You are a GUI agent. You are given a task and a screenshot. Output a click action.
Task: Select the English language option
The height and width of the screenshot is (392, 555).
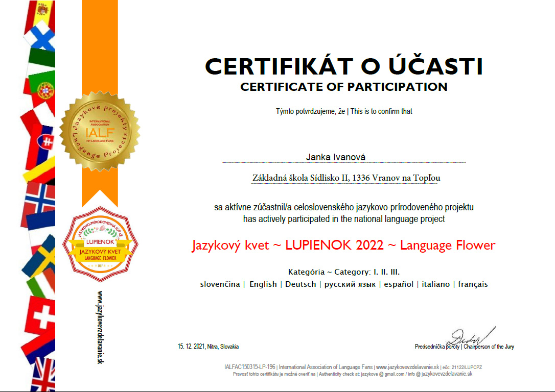pyautogui.click(x=263, y=284)
